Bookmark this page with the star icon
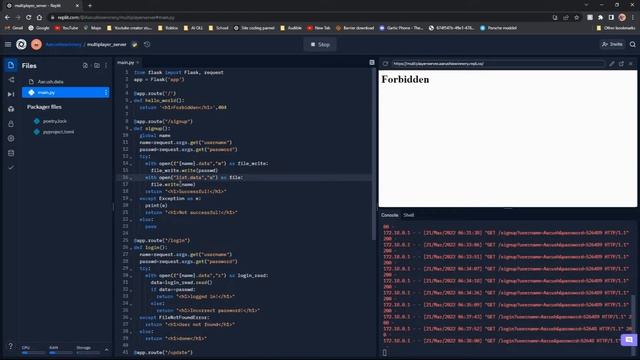 576,18
